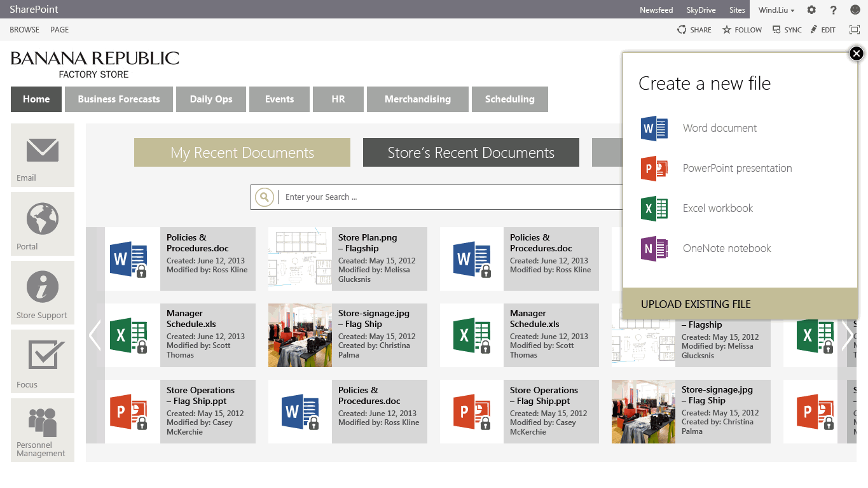Go to the Home navigation tab

pos(36,99)
